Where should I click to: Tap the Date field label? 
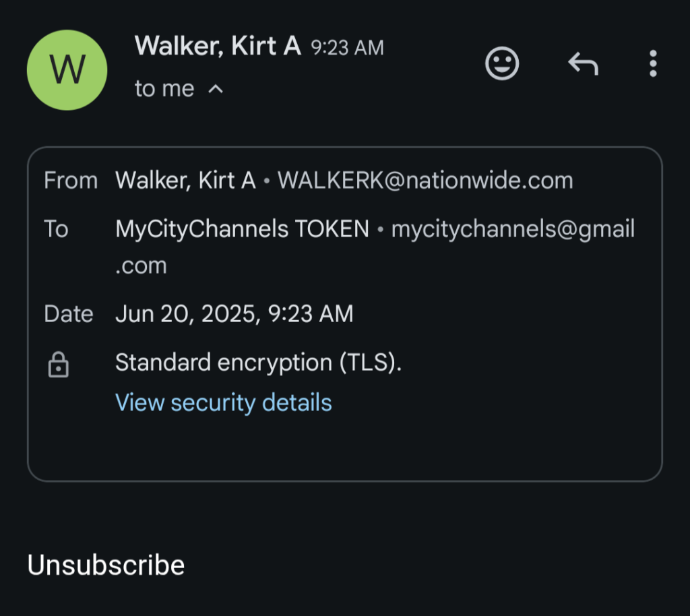point(68,314)
